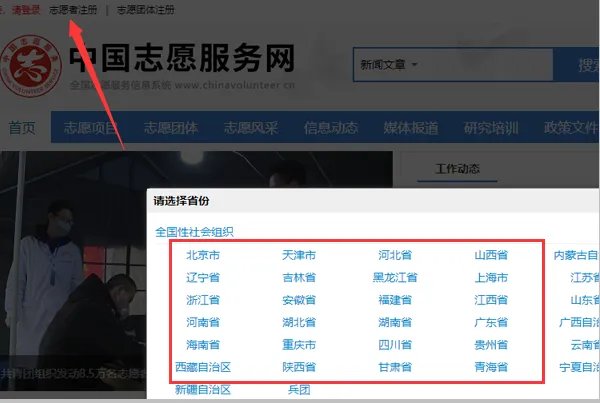Open the 新闻文章 search type dropdown

388,65
